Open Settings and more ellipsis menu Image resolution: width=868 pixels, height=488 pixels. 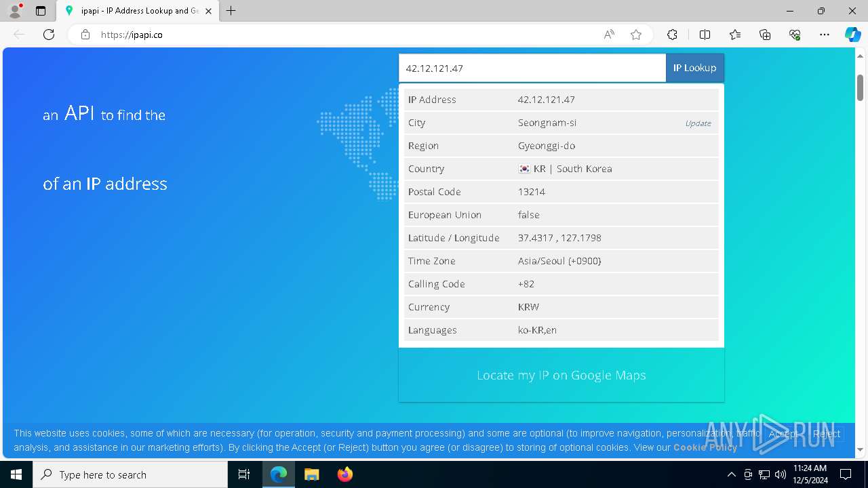(825, 35)
